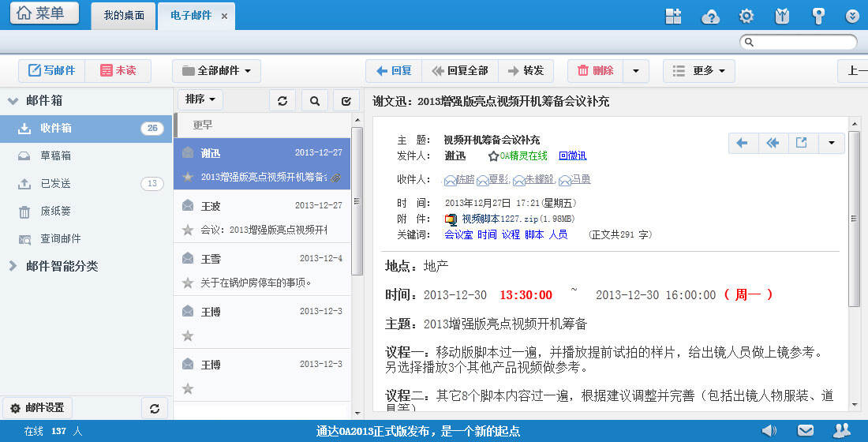Star the email from 王雪
The image size is (868, 442).
(188, 283)
